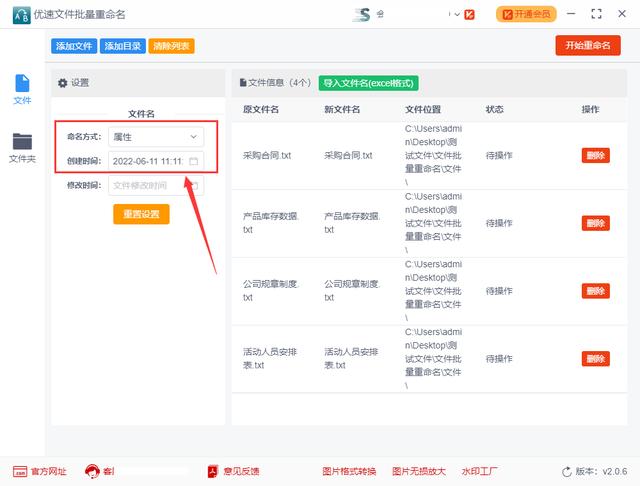Click version text v2.0.6
Screen dimensions: 640x486
click(615, 472)
